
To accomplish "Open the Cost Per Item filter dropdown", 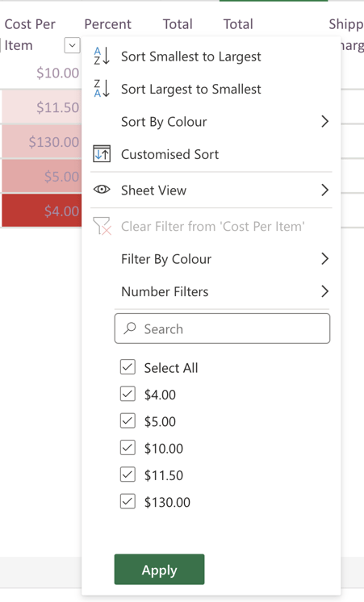I will (72, 45).
